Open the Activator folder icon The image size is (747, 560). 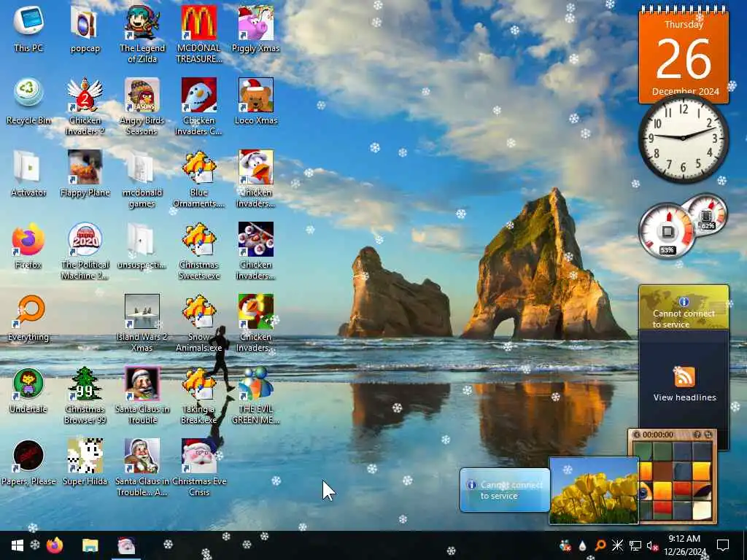(28, 174)
